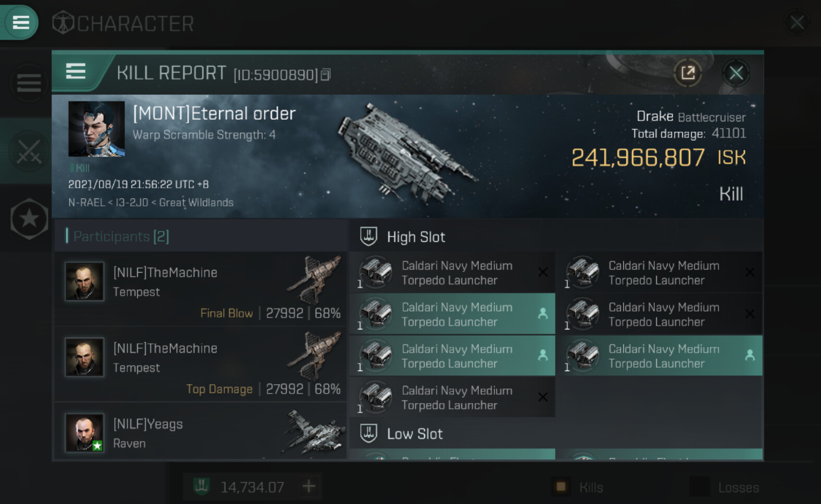Copy the kill report ID
The image size is (821, 504).
[325, 75]
